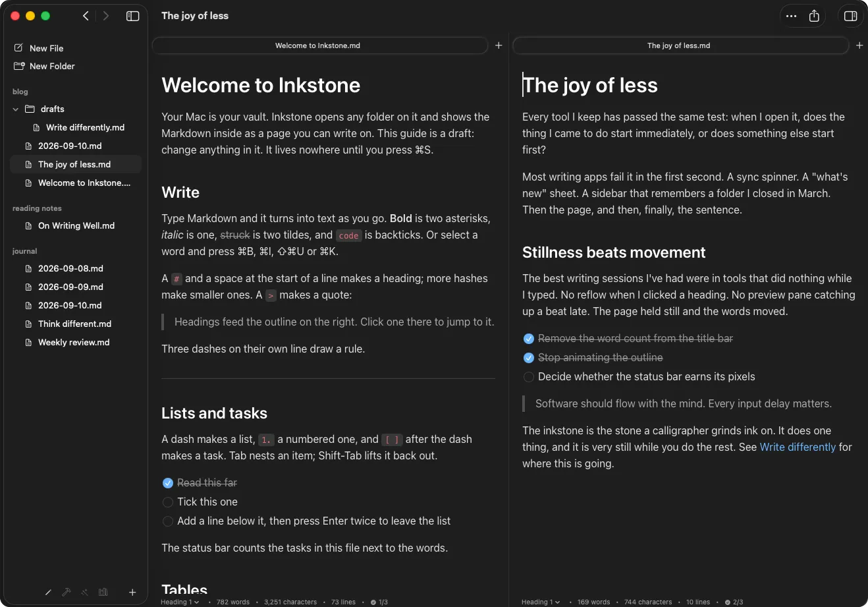The height and width of the screenshot is (607, 868).
Task: Click the hammer icon in sidebar footer
Action: coord(67,593)
